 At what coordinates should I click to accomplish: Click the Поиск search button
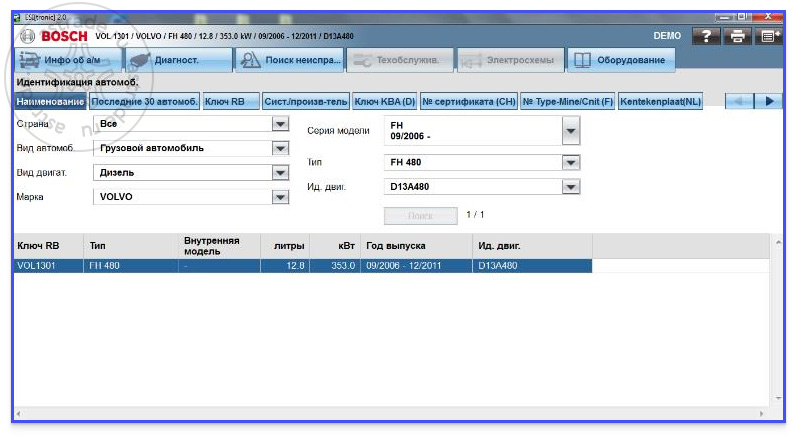pos(420,216)
